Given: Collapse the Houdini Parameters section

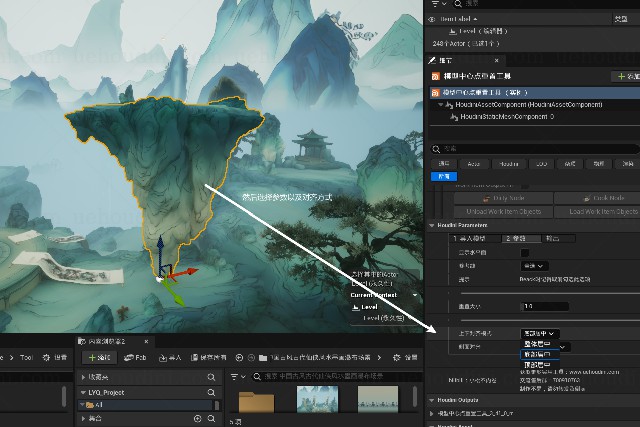Looking at the screenshot, I should point(432,225).
